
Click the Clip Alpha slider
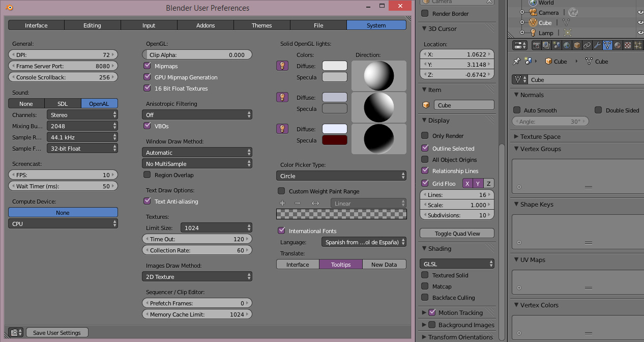tap(197, 55)
